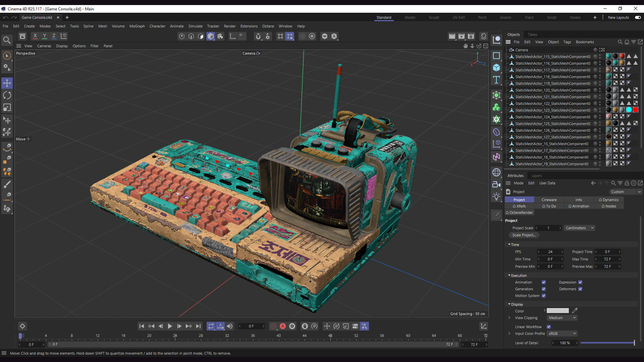Screen dimensions: 644x362
Task: Switch to the Sculpt layout tab
Action: pos(434,18)
